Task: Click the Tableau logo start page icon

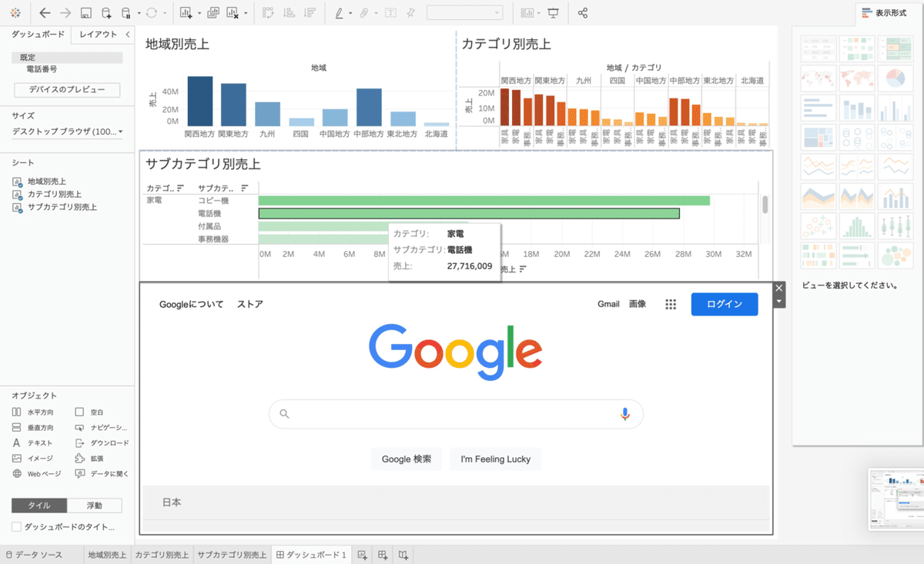Action: pos(15,13)
